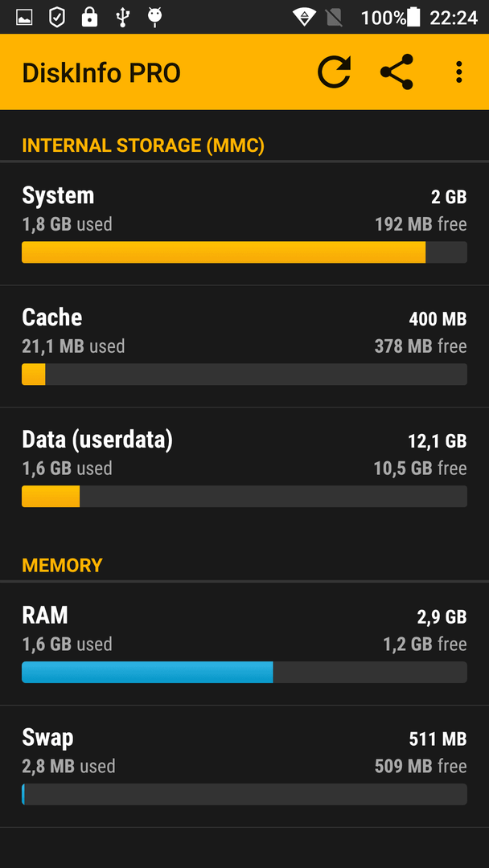This screenshot has height=868, width=489.
Task: Tap the USB icon in the status bar
Action: [x=122, y=18]
